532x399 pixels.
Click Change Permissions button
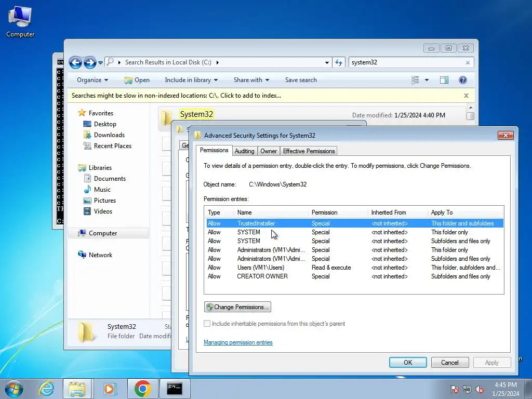point(237,307)
